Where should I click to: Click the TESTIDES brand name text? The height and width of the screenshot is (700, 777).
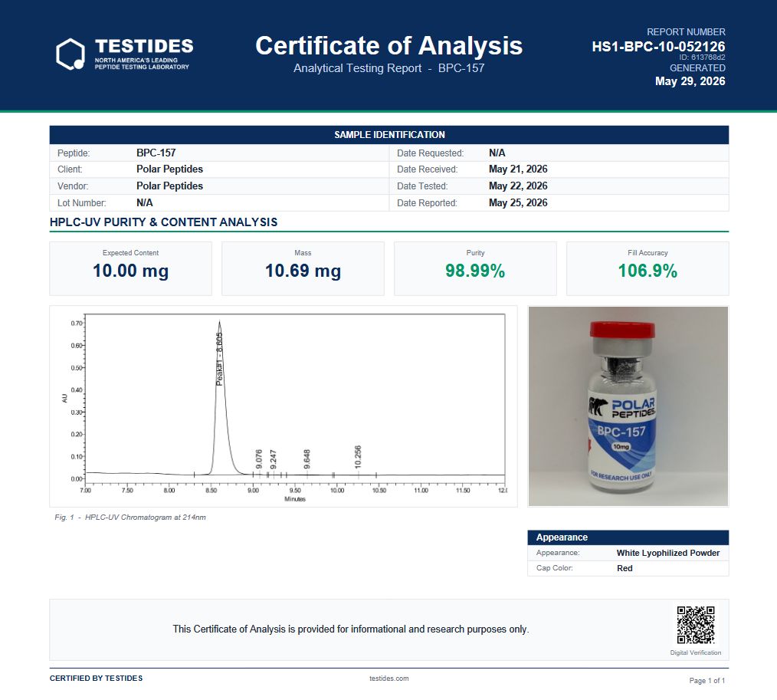pyautogui.click(x=144, y=46)
